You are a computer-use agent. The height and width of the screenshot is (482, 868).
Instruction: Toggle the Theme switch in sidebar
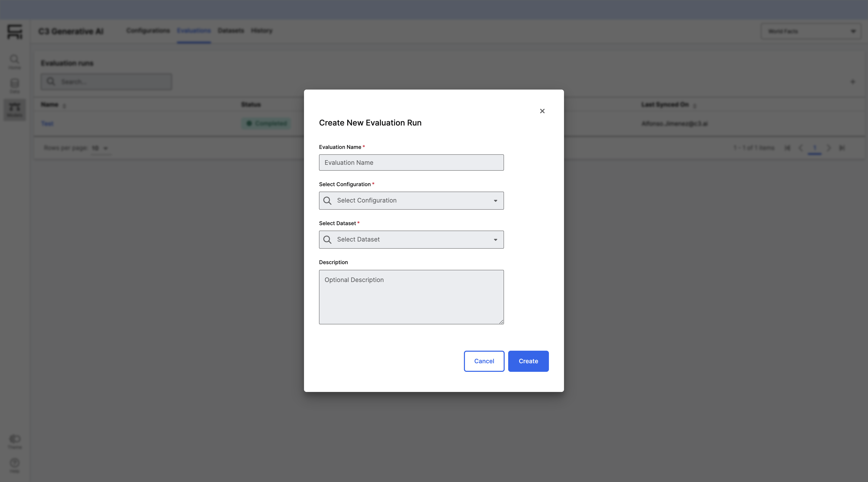point(15,439)
